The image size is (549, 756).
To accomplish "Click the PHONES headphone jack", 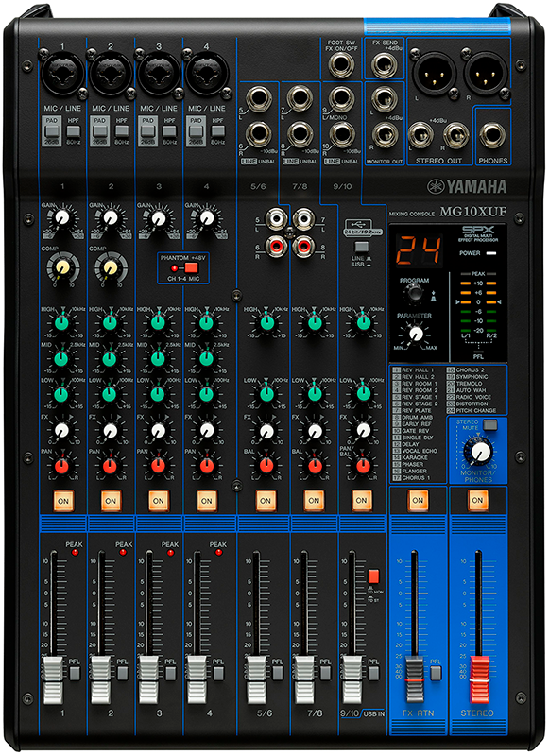I will tap(492, 134).
